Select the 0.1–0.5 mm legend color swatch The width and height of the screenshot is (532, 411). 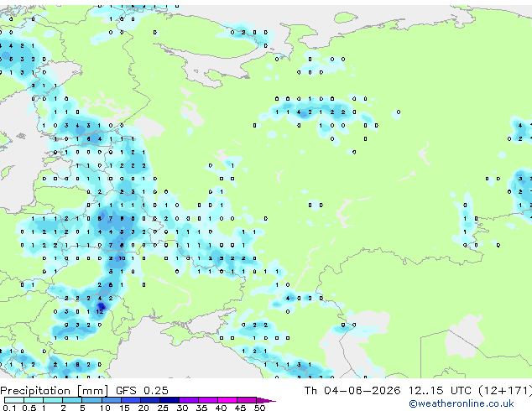click(x=14, y=400)
